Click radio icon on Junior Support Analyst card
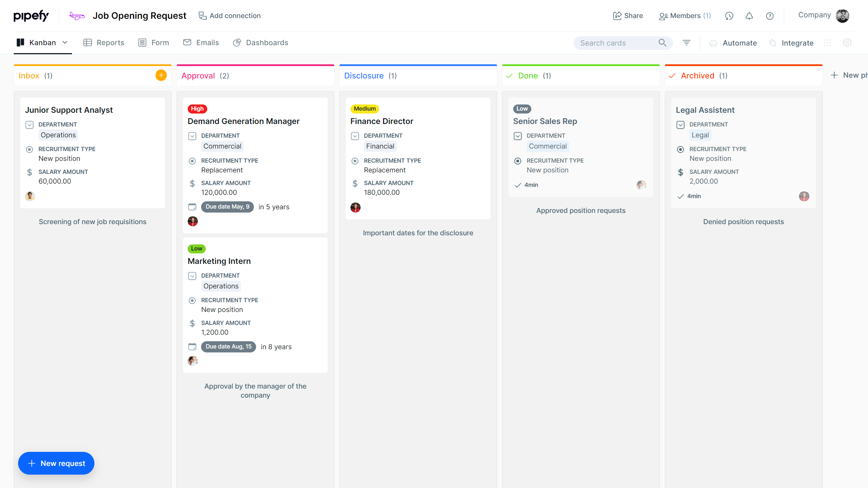The width and height of the screenshot is (868, 488). click(30, 149)
